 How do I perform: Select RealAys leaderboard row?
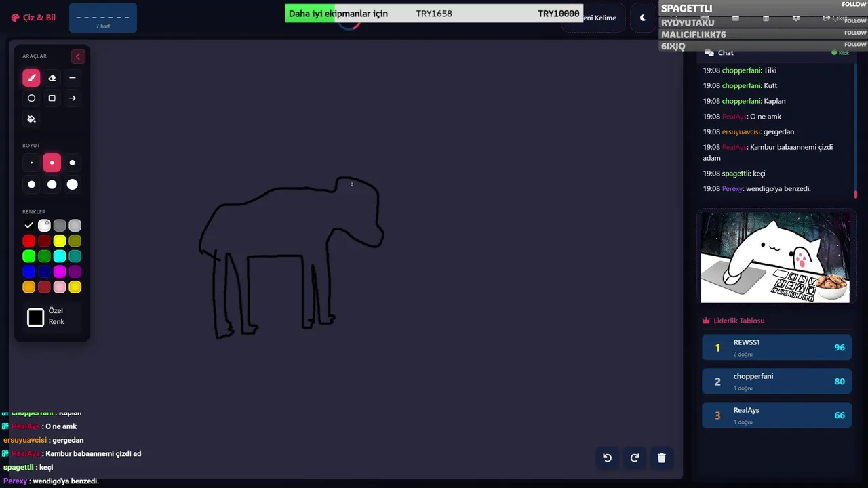[776, 415]
